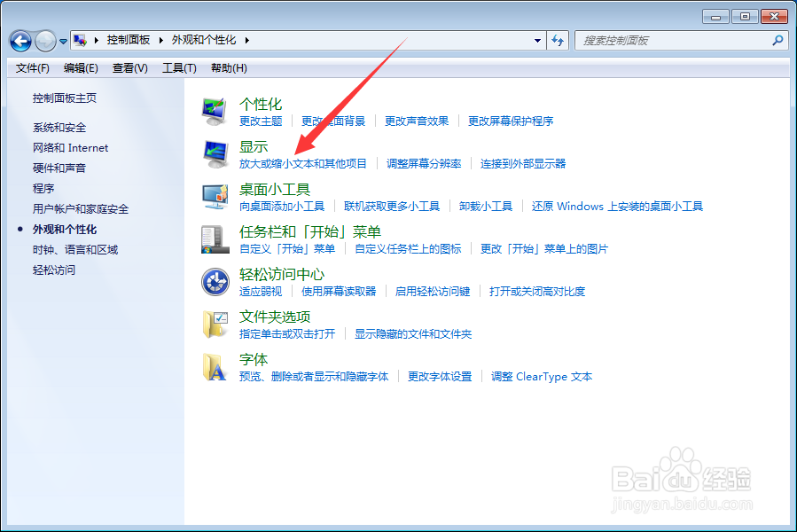Viewport: 797px width, 532px height.
Task: Click the 显示隐藏的文件和文件夹 link
Action: 413,334
